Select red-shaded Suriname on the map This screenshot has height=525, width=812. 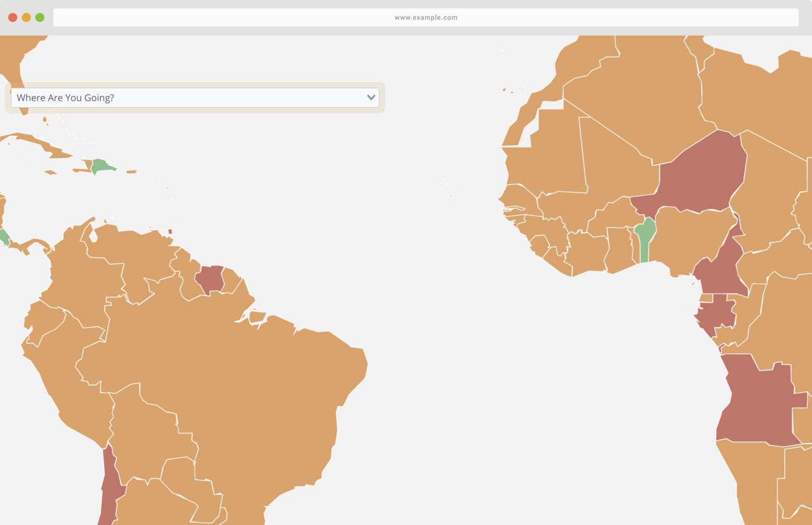pyautogui.click(x=210, y=279)
